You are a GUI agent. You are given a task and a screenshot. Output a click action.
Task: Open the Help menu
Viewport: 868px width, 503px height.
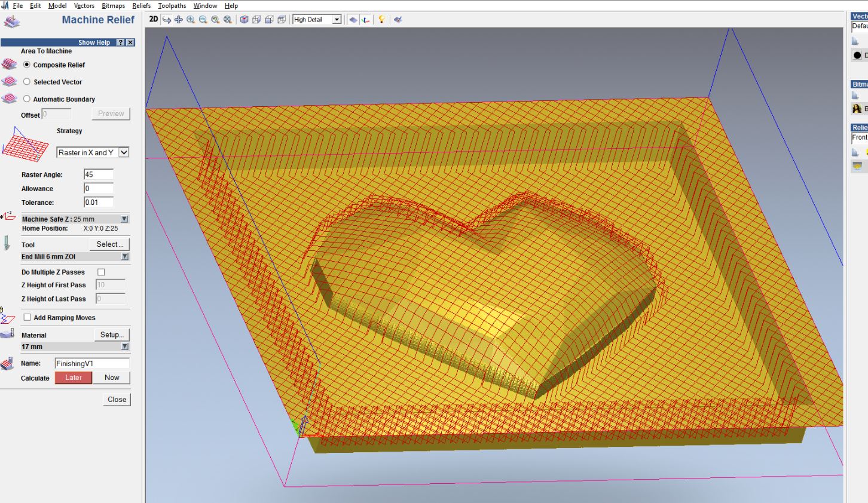coord(231,5)
